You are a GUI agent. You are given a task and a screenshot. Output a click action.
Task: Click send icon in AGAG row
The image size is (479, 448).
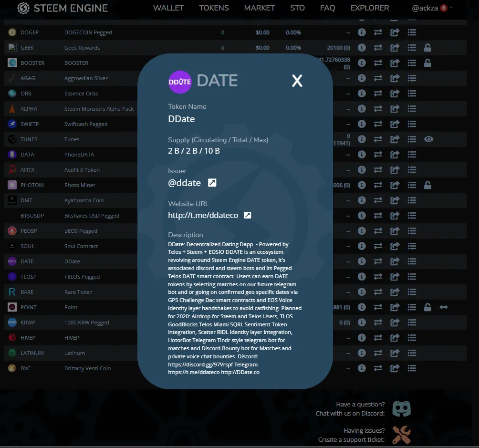tap(395, 78)
